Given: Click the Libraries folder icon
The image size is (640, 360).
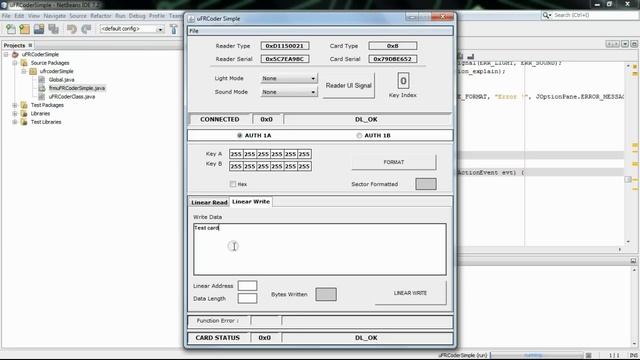Looking at the screenshot, I should click(x=24, y=113).
